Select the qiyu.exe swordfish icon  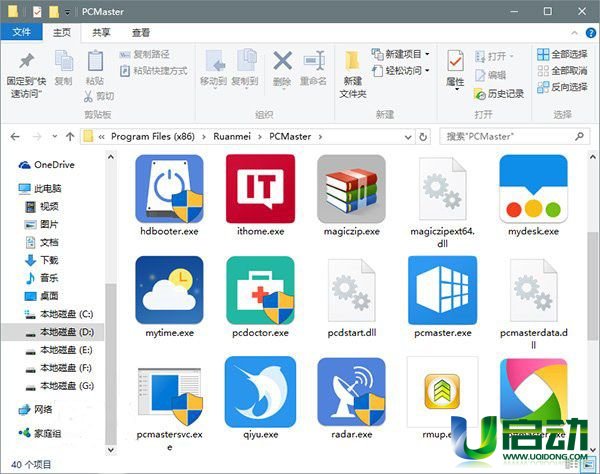[260, 392]
